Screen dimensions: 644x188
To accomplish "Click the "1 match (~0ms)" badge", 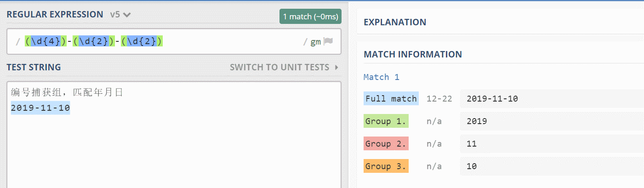I will 310,17.
